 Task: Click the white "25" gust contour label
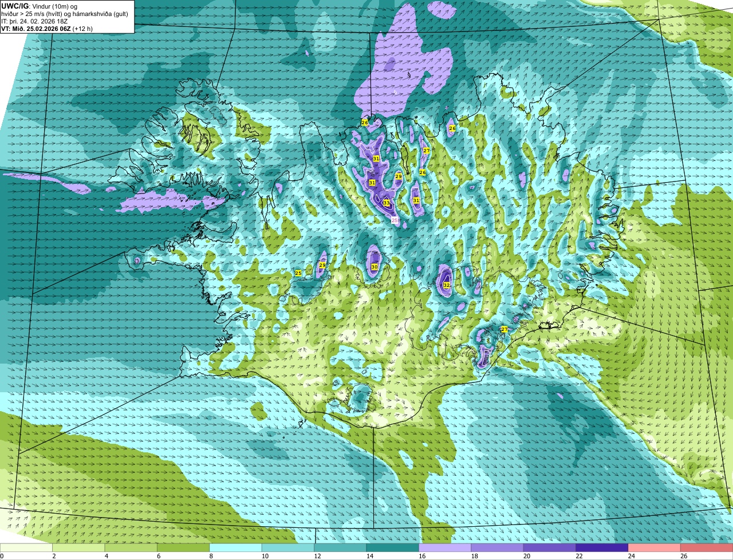pos(395,220)
